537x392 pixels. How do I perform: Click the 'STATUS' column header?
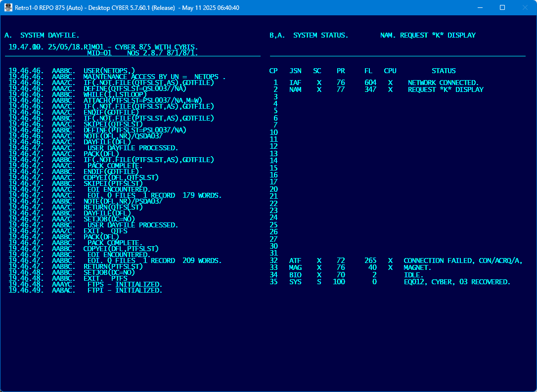(x=443, y=71)
